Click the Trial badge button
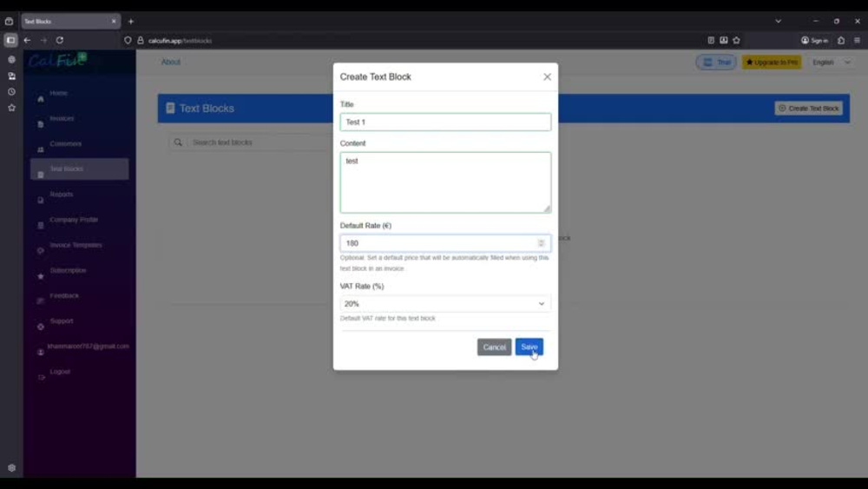This screenshot has width=868, height=489. (x=716, y=63)
